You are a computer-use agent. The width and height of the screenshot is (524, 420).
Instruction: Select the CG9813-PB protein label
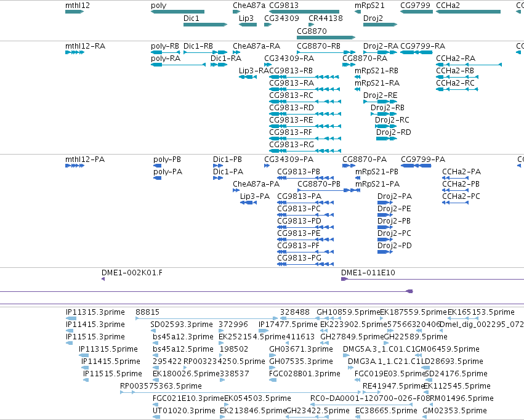[299, 172]
